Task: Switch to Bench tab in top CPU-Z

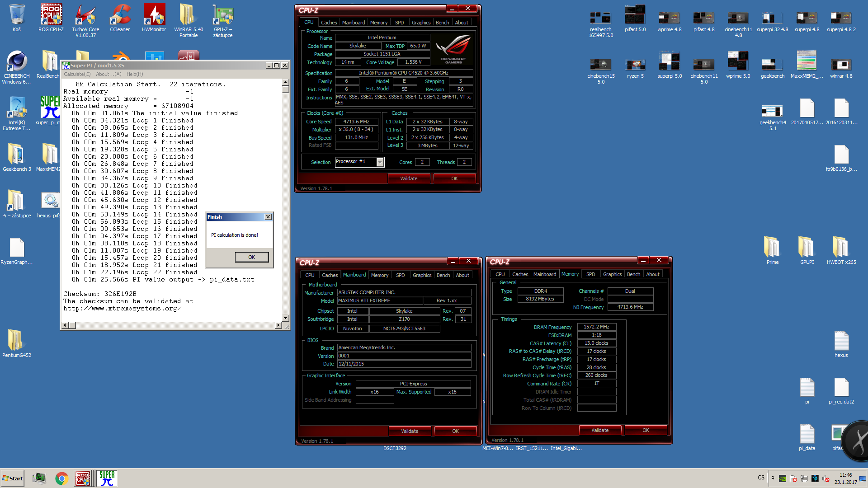Action: pos(442,23)
